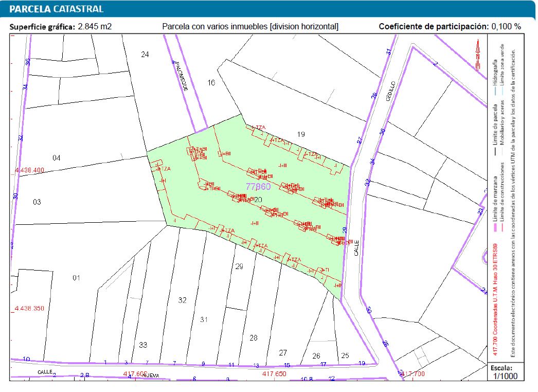This screenshot has width=538, height=392.
Task: Click the red north arrow symbol
Action: coord(478,52)
